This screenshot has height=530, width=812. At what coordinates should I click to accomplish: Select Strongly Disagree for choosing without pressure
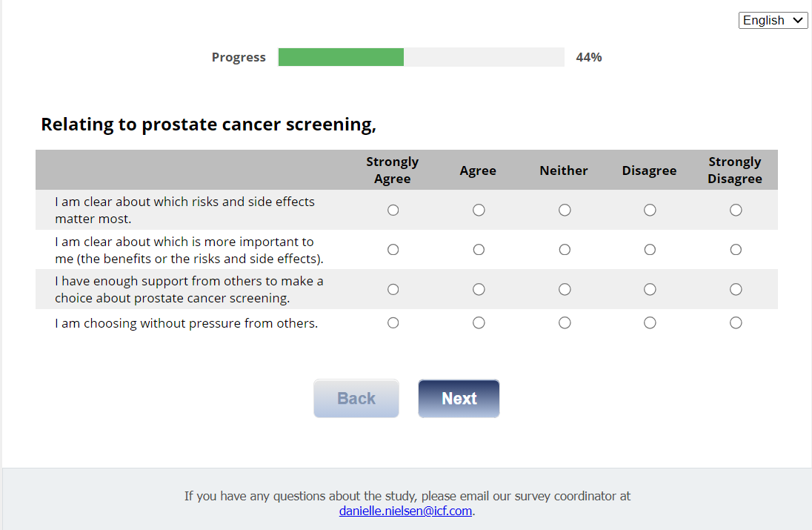pyautogui.click(x=736, y=322)
